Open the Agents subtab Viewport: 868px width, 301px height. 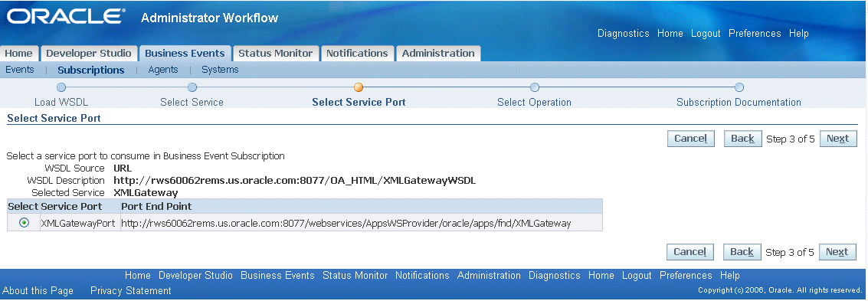(x=163, y=70)
